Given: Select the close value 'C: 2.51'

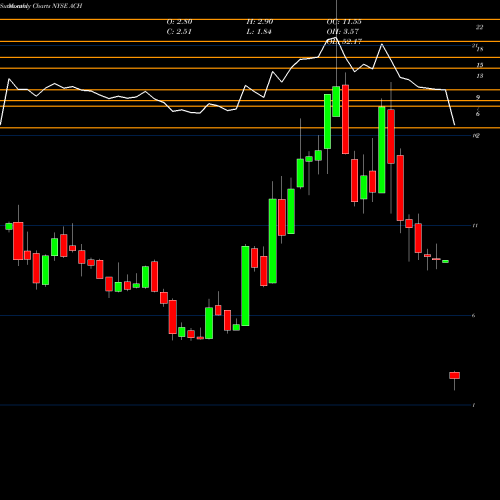Looking at the screenshot, I should point(179,32).
